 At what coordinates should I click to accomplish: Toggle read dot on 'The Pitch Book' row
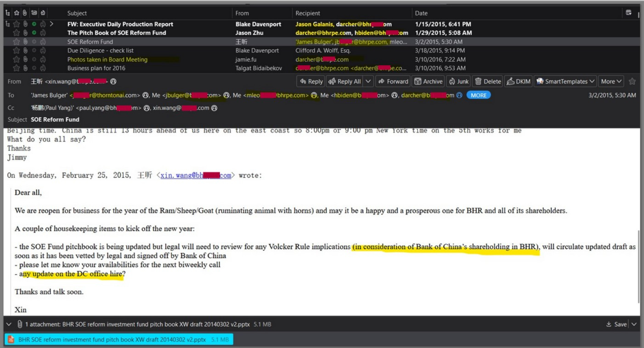[x=34, y=33]
